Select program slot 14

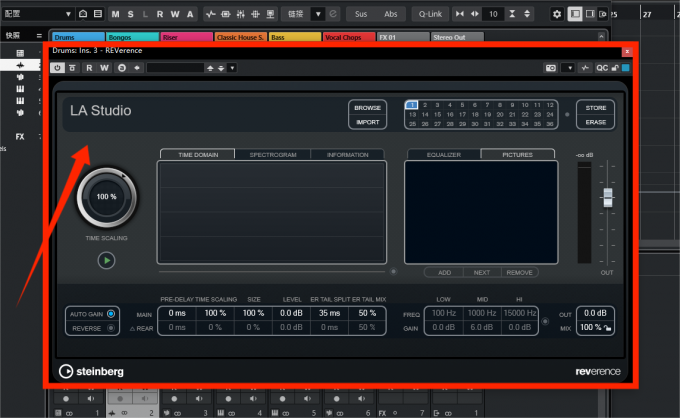tap(425, 114)
